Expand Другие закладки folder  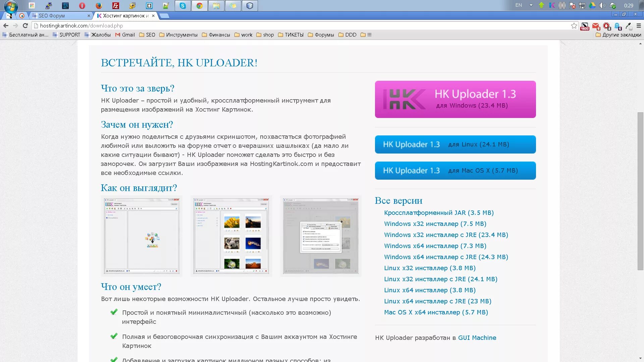pyautogui.click(x=618, y=35)
